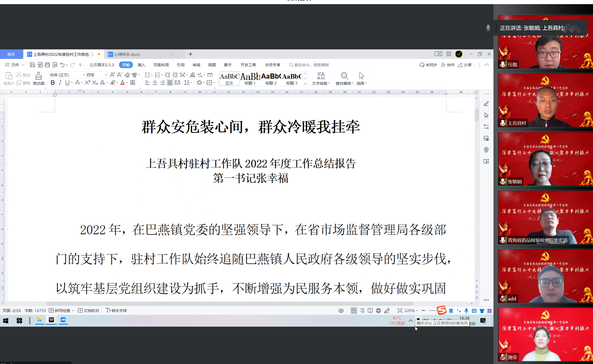The width and height of the screenshot is (593, 364).
Task: Toggle Italic formatting
Action: 60,83
